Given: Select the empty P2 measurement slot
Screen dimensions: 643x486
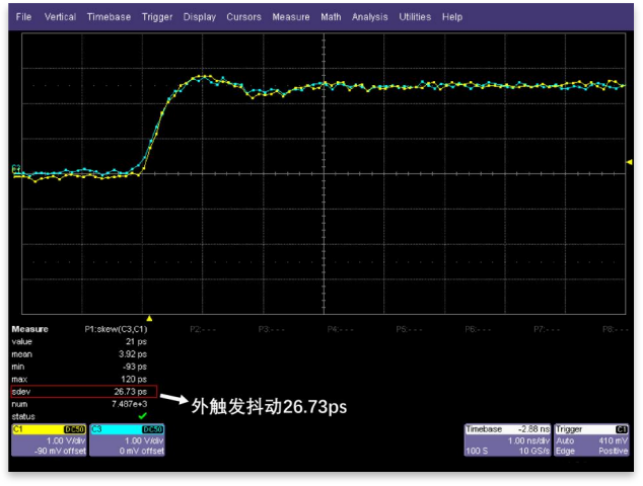Looking at the screenshot, I should [197, 328].
